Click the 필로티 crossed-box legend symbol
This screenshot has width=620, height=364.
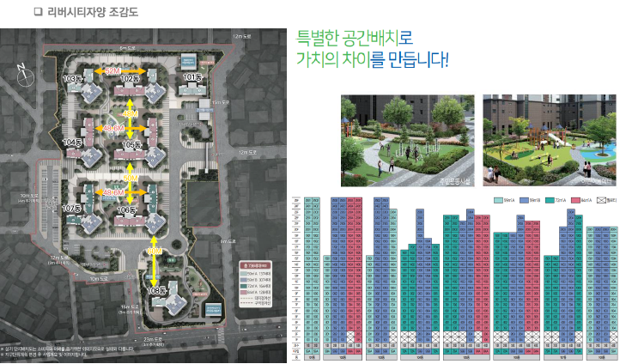tap(601, 201)
